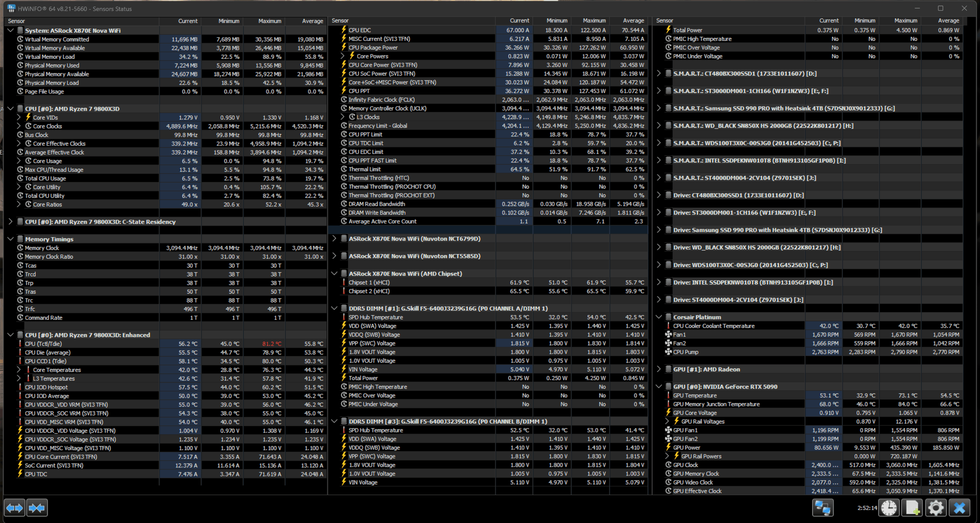Expand the Nuvoton NCT6799D sensor section
The width and height of the screenshot is (980, 523).
(334, 239)
